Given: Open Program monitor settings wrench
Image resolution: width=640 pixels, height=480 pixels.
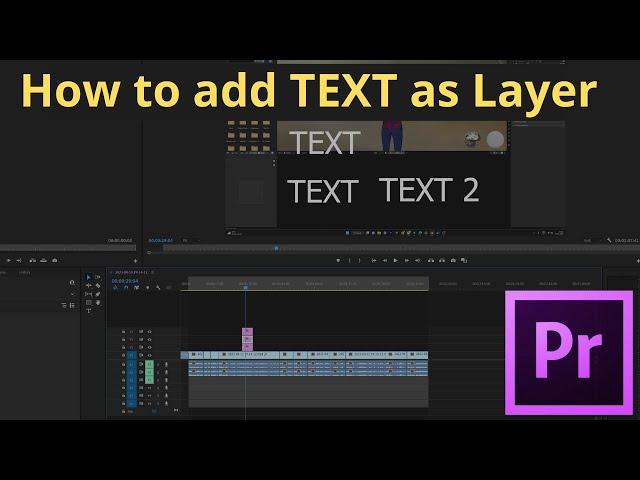Looking at the screenshot, I should coord(609,240).
